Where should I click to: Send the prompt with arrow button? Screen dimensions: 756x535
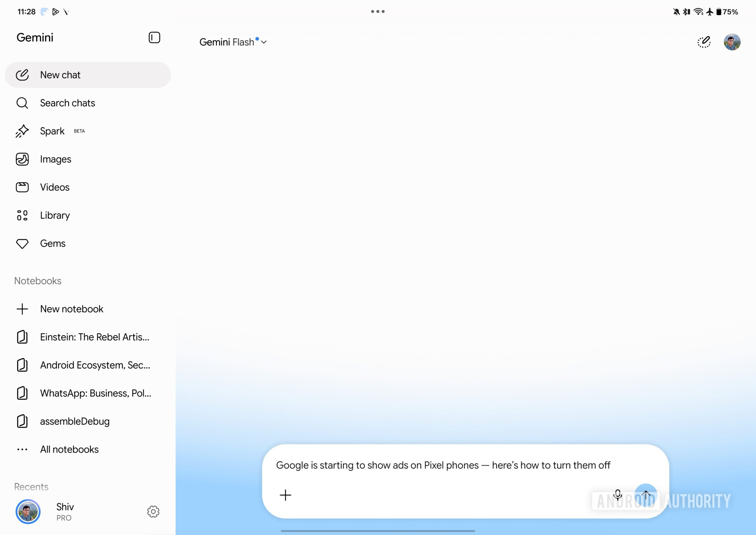(646, 495)
